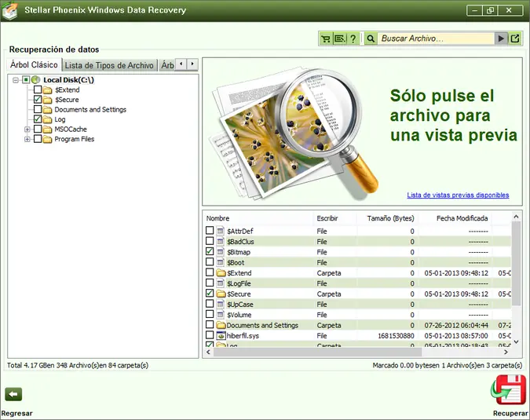Show more tabs with the right tab arrow

tap(192, 64)
